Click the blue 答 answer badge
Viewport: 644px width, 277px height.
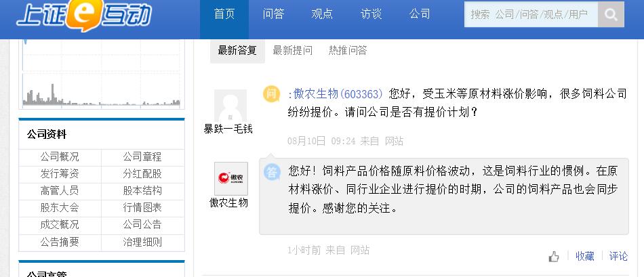[x=272, y=171]
